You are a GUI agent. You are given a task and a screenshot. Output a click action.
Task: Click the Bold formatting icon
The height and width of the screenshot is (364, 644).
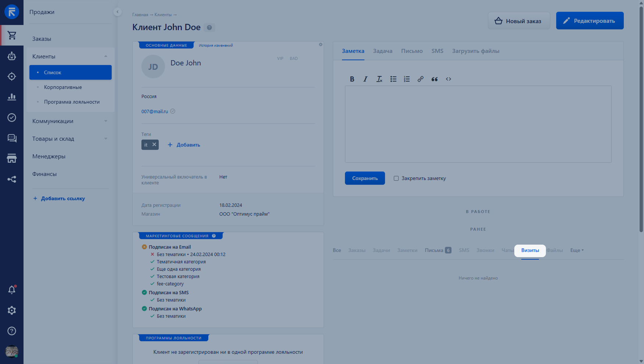(352, 79)
